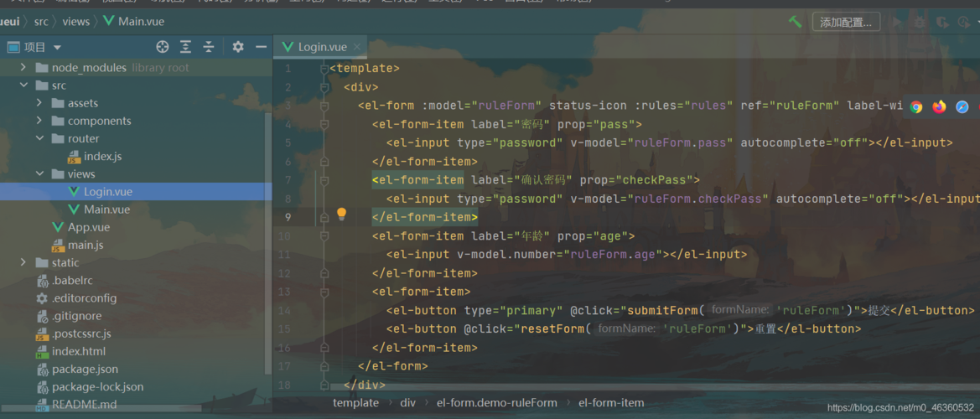Open project panel settings gear
Image resolution: width=980 pixels, height=419 pixels.
[237, 47]
